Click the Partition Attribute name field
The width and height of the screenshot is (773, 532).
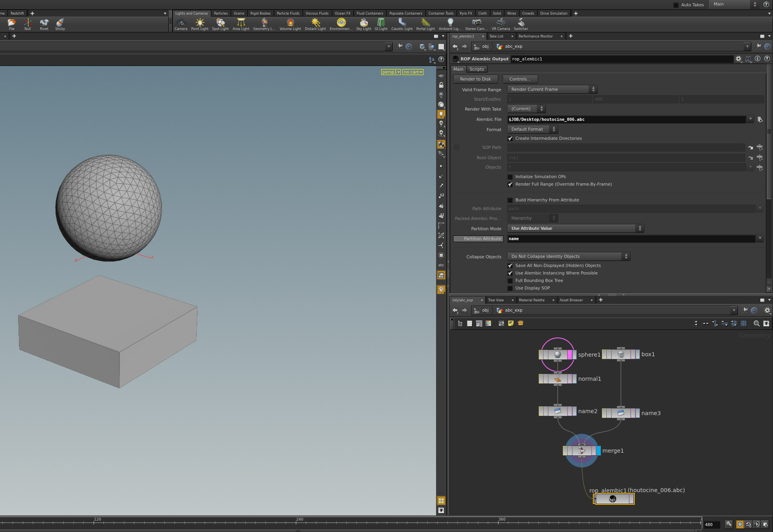coord(630,239)
